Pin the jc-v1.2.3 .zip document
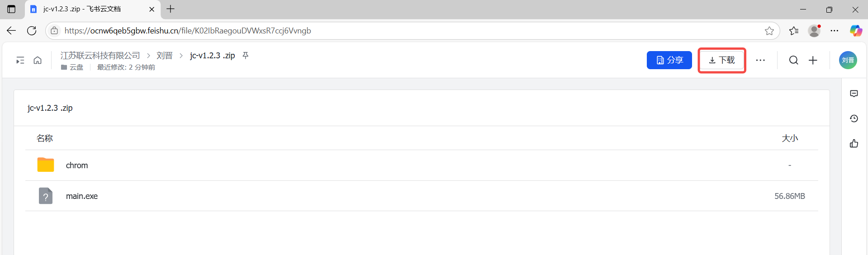 [x=246, y=55]
